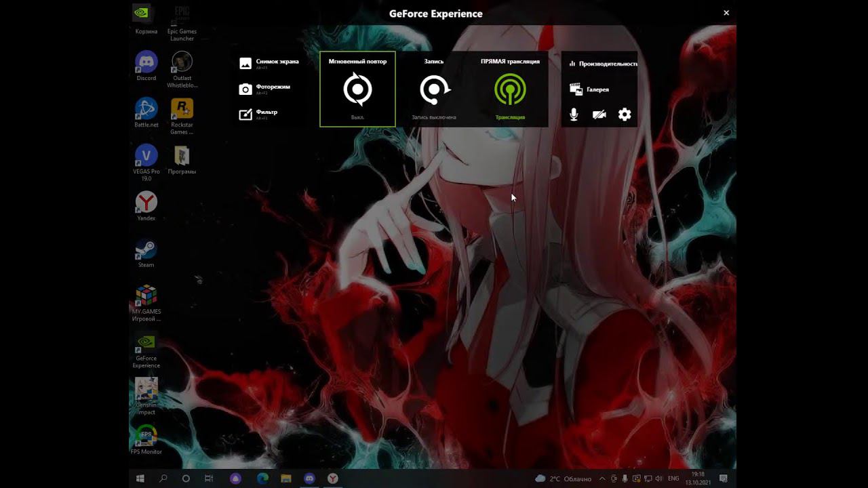Open the Windows Start menu
The width and height of the screenshot is (868, 488).
pyautogui.click(x=140, y=478)
